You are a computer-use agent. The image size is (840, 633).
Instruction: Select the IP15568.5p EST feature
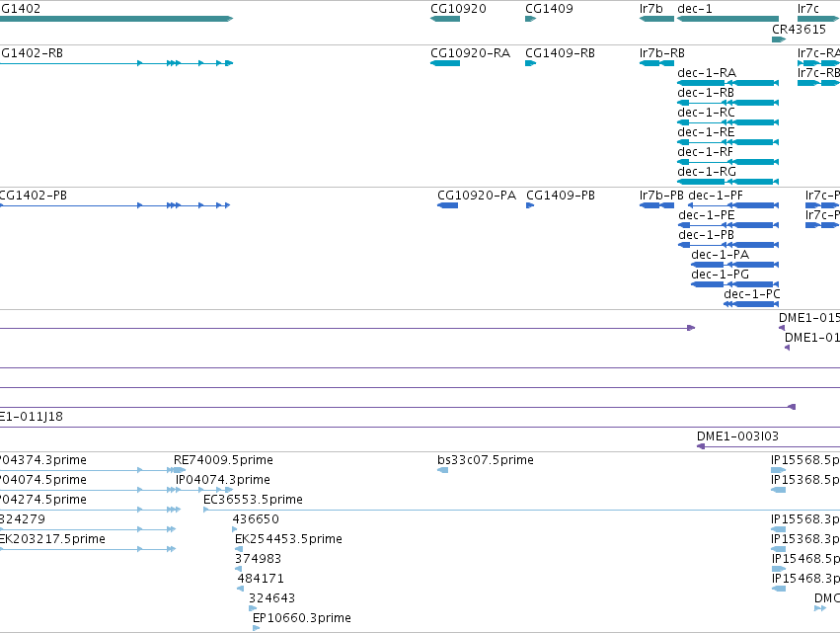[x=779, y=471]
